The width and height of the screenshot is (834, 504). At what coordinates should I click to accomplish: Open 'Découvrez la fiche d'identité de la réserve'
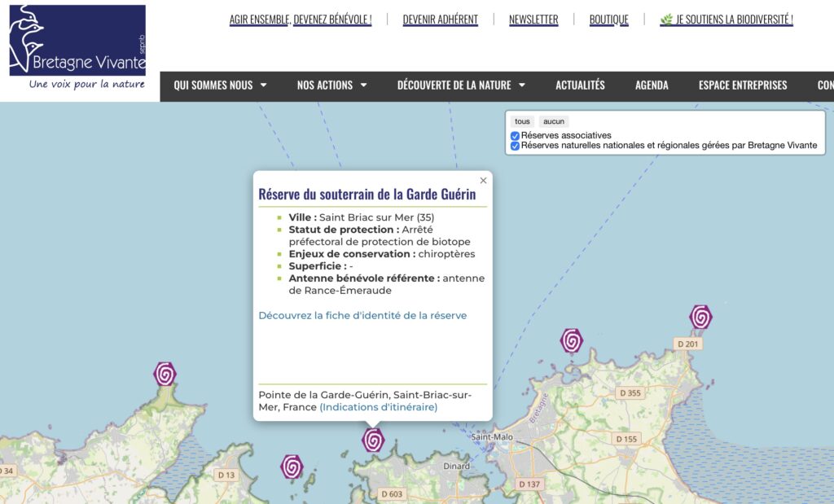click(362, 315)
